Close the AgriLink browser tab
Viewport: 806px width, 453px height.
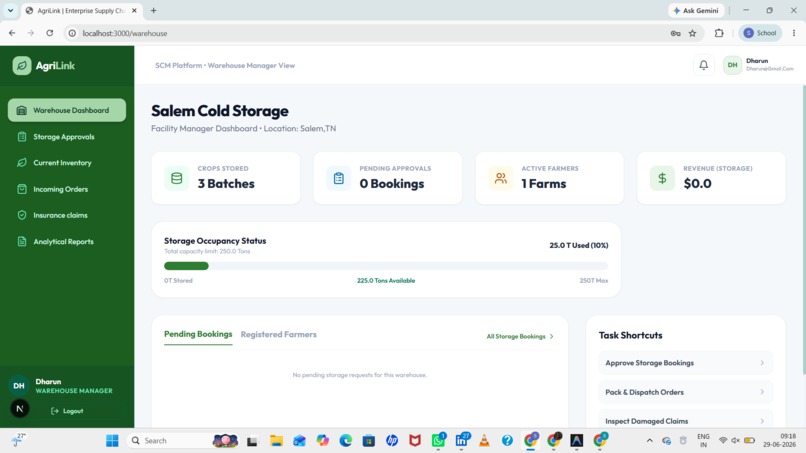tap(134, 10)
